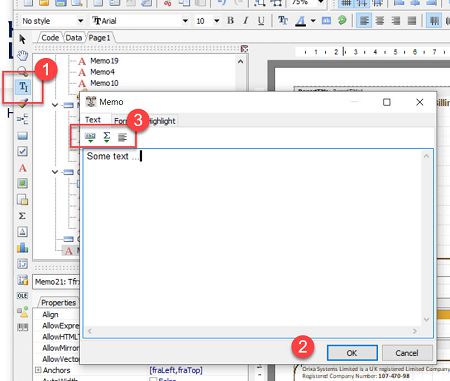This screenshot has height=381, width=450.
Task: Switch to the Code tab
Action: pyautogui.click(x=50, y=38)
